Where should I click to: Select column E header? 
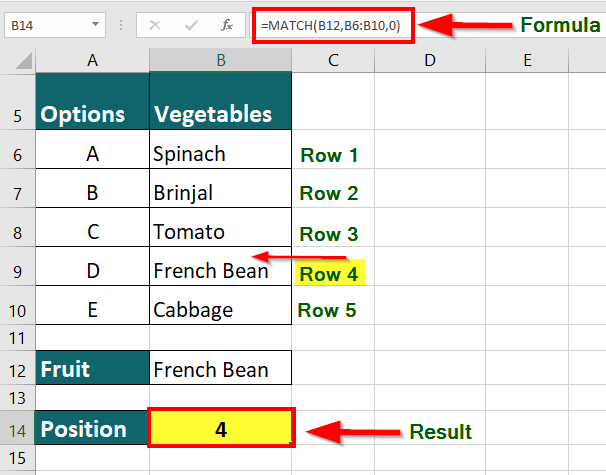pos(527,61)
